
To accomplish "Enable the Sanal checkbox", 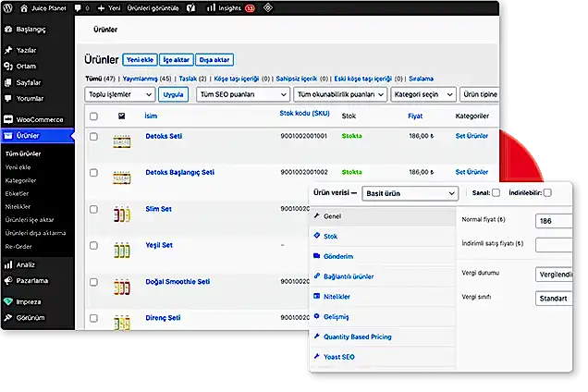I will tap(496, 193).
